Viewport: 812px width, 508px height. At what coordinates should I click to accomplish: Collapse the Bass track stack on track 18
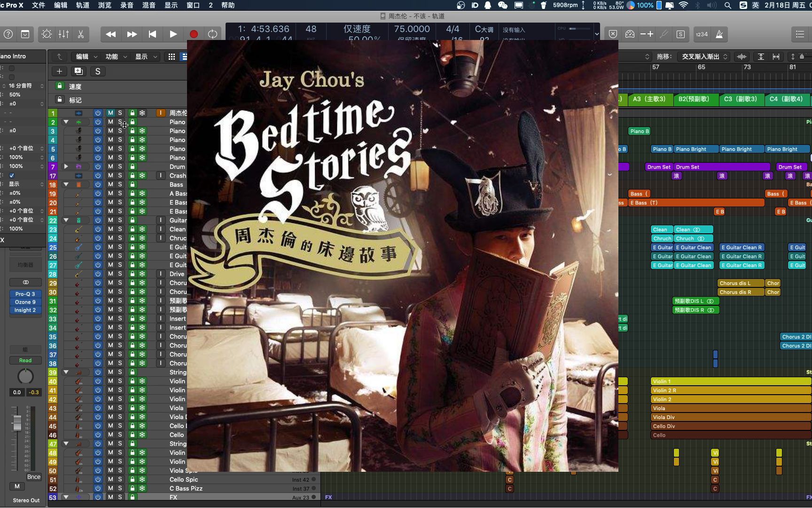point(66,184)
